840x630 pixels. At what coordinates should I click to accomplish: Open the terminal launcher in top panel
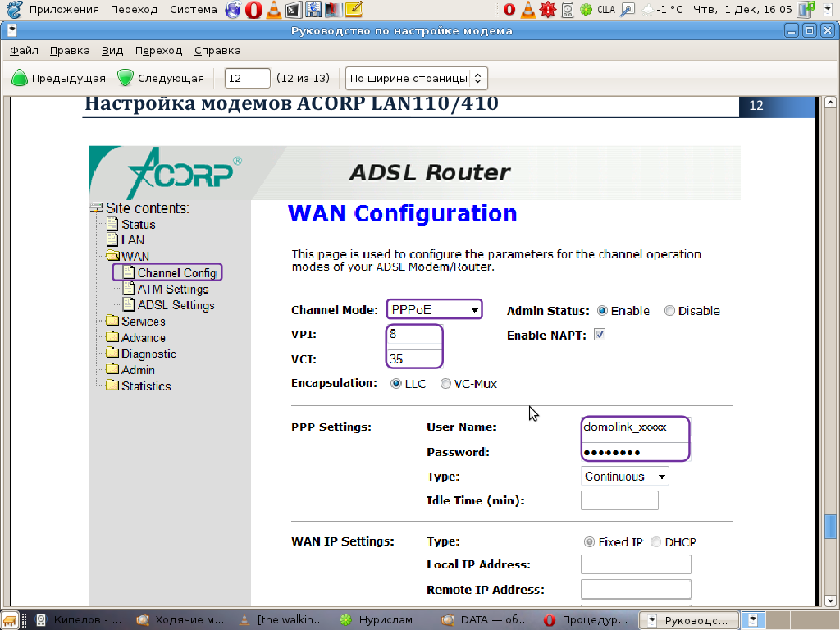pos(294,10)
